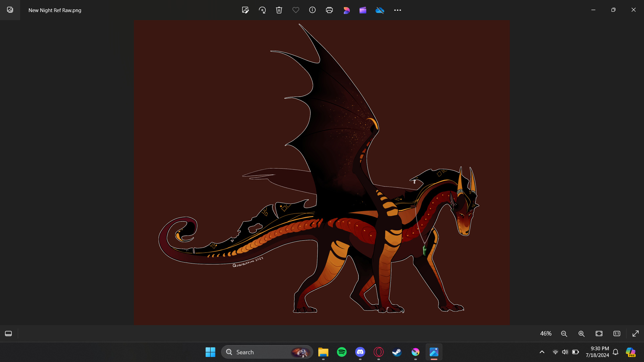
Task: Fit image to window
Action: coord(599,334)
